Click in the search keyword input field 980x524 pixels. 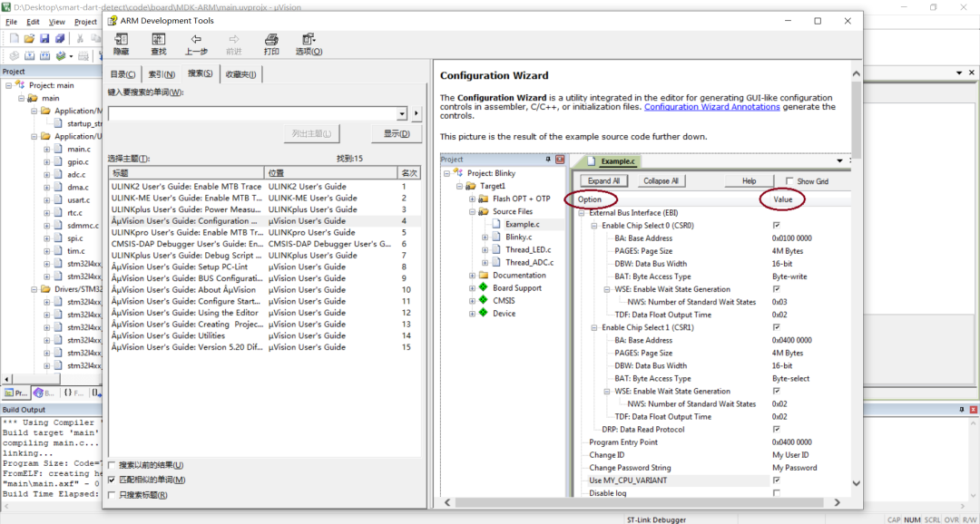[252, 113]
